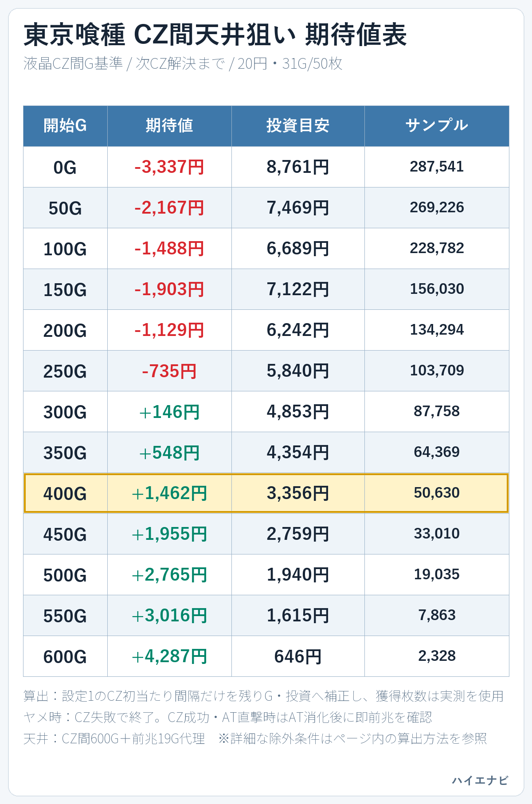The height and width of the screenshot is (804, 532).
Task: Click the 期待値 column header
Action: coord(169,126)
